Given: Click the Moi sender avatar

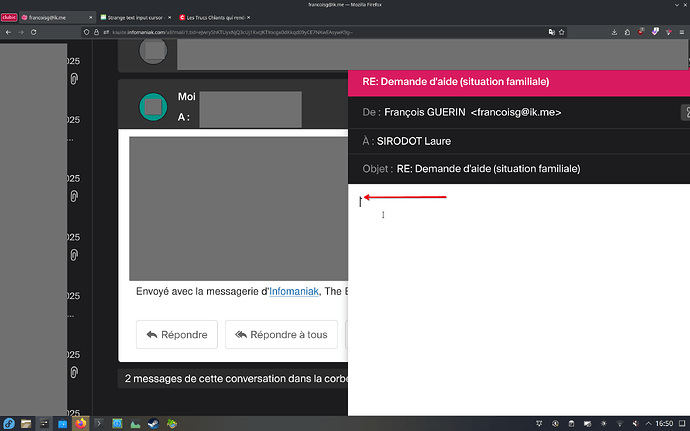Looking at the screenshot, I should (x=153, y=105).
